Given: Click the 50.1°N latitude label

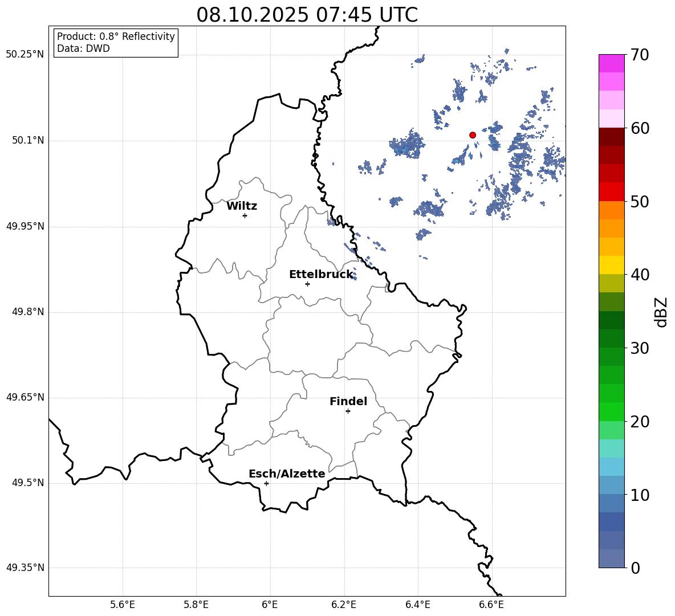Looking at the screenshot, I should [x=27, y=141].
